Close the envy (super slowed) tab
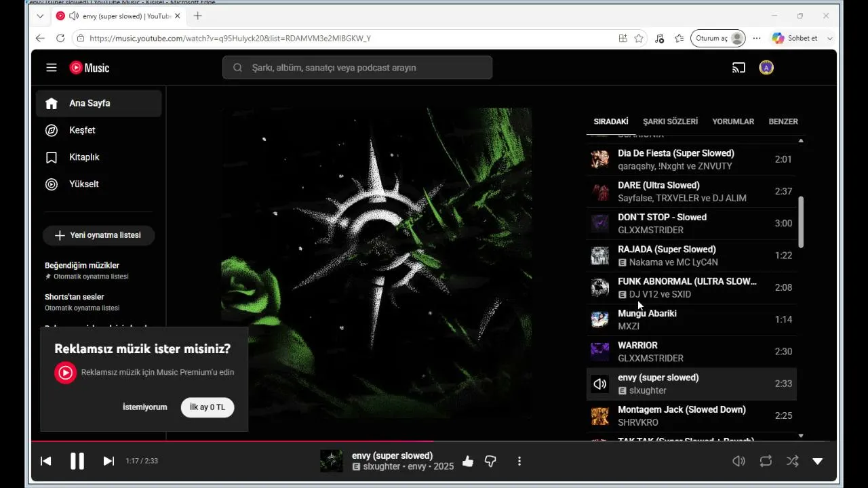This screenshot has width=868, height=488. tap(178, 16)
